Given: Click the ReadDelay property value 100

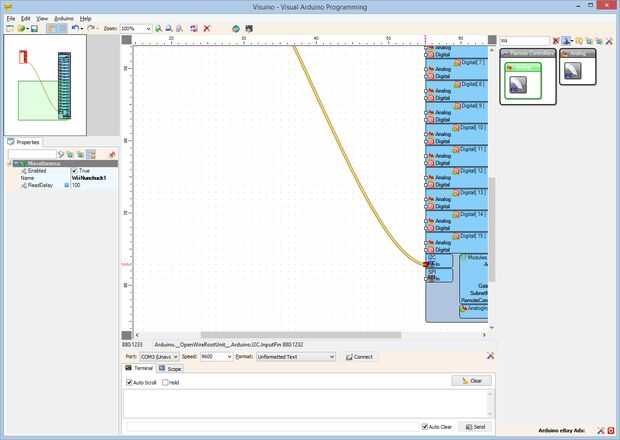Looking at the screenshot, I should tap(76, 185).
